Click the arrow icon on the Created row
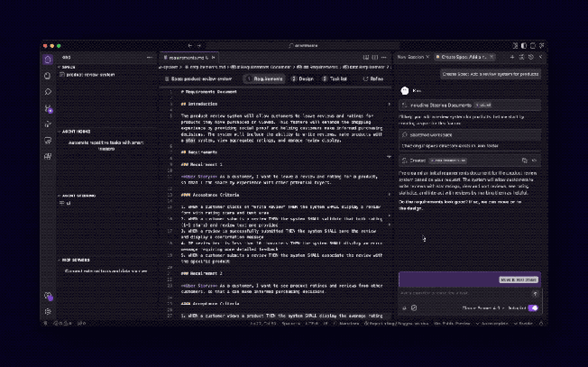The image size is (588, 367). point(535,161)
